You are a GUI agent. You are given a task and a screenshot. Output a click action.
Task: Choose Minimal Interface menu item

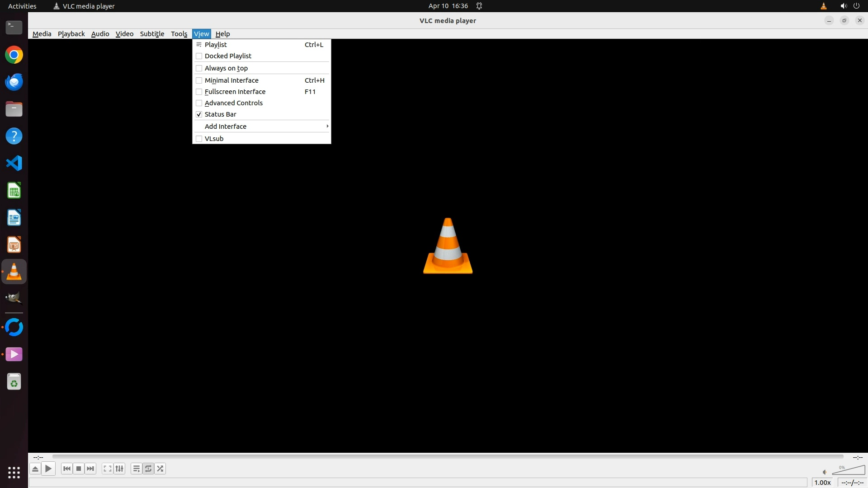tap(231, 80)
